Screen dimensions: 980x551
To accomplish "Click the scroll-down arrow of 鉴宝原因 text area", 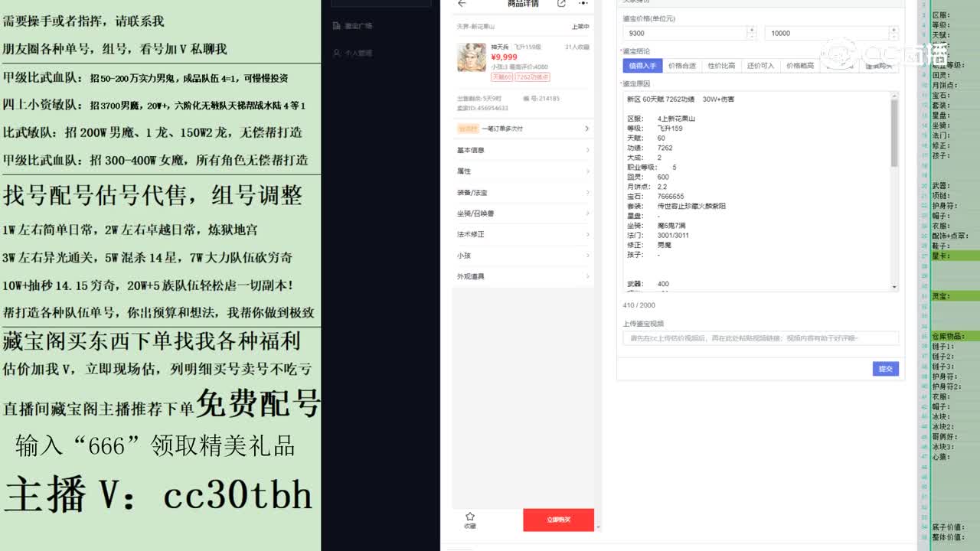I will (x=894, y=287).
